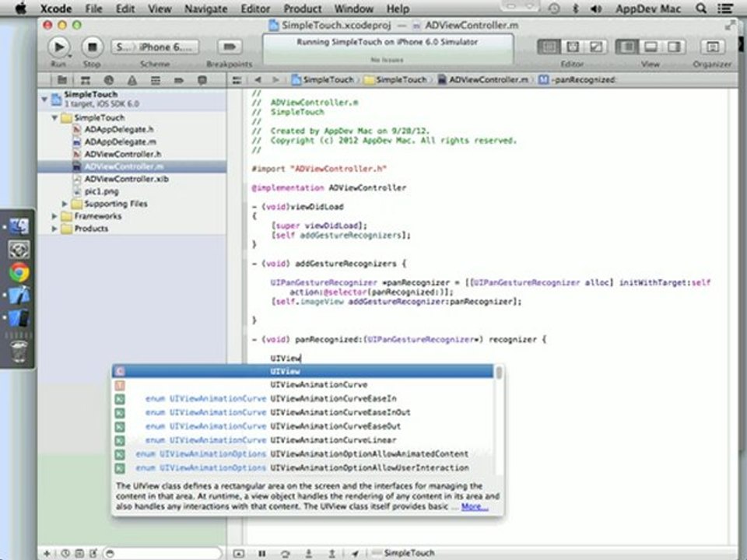This screenshot has height=560, width=747.
Task: Open the Navigate menu
Action: pyautogui.click(x=205, y=9)
